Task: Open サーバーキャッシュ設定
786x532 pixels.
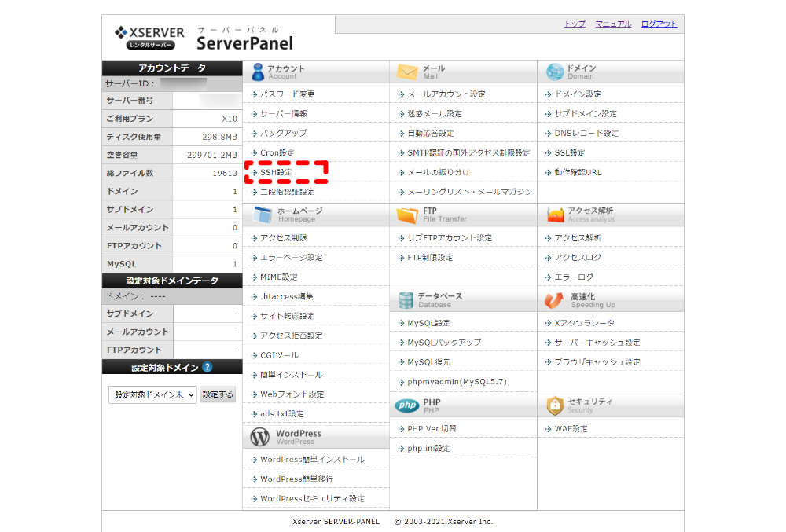Action: (597, 343)
